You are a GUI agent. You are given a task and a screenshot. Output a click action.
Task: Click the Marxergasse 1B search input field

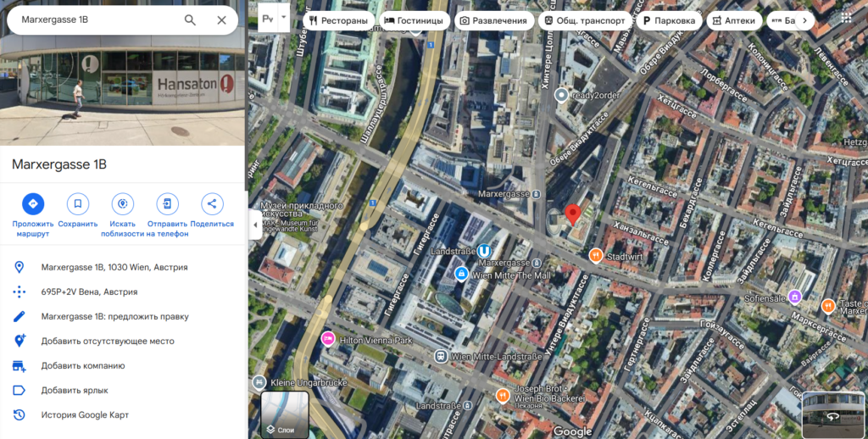click(93, 19)
